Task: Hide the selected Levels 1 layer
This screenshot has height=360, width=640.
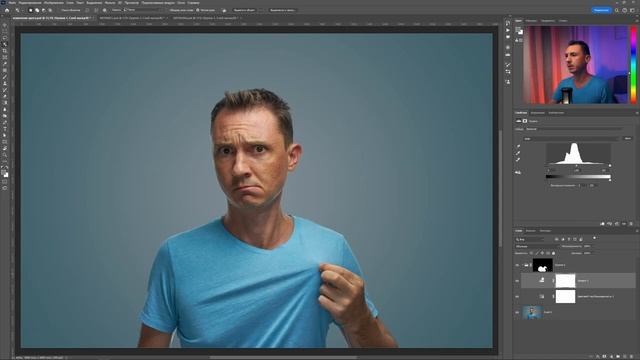Action: pos(517,281)
